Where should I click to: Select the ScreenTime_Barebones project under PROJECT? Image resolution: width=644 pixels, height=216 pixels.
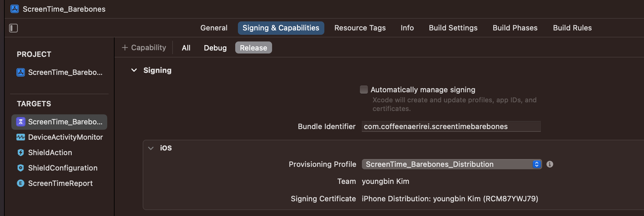pos(21,72)
